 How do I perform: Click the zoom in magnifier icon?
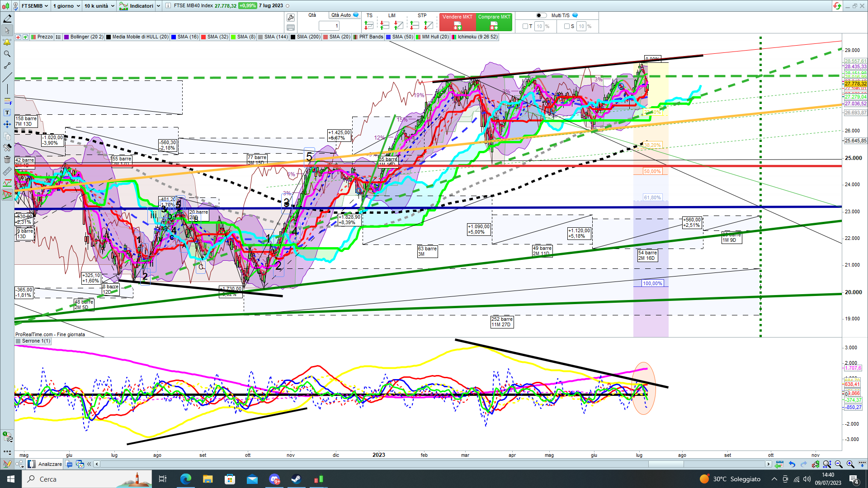850,464
